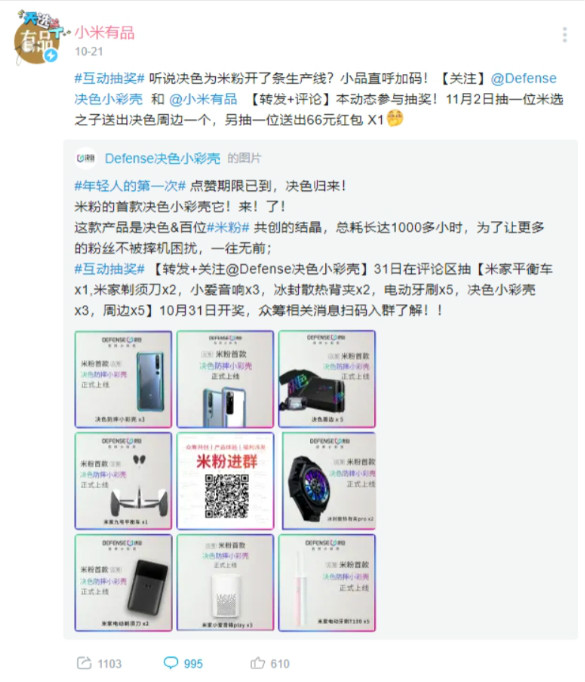
Task: Open the 小米有品 account name link
Action: 105,33
